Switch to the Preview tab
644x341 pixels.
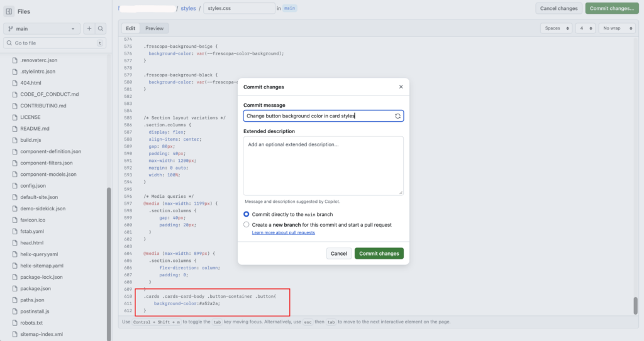155,28
